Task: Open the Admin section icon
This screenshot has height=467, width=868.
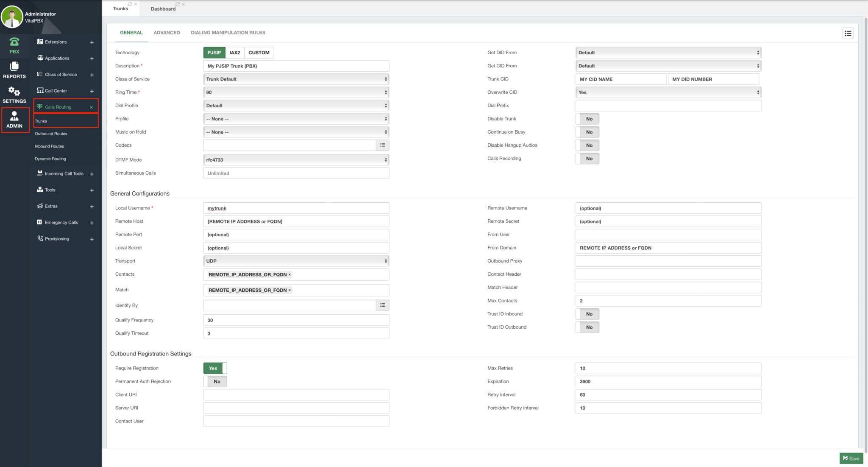Action: [14, 116]
